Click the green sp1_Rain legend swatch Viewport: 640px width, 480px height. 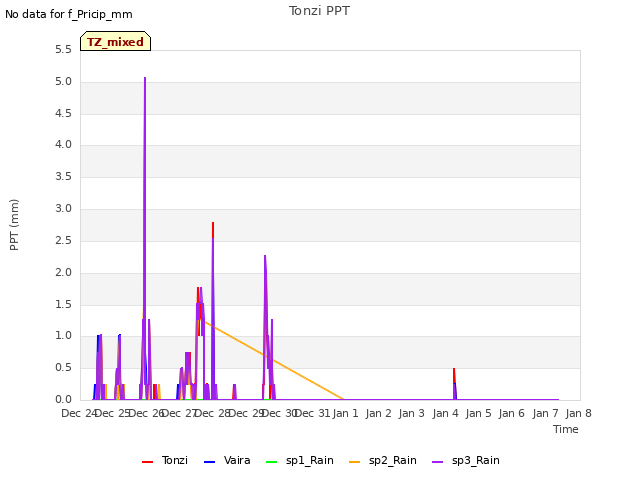(x=271, y=462)
